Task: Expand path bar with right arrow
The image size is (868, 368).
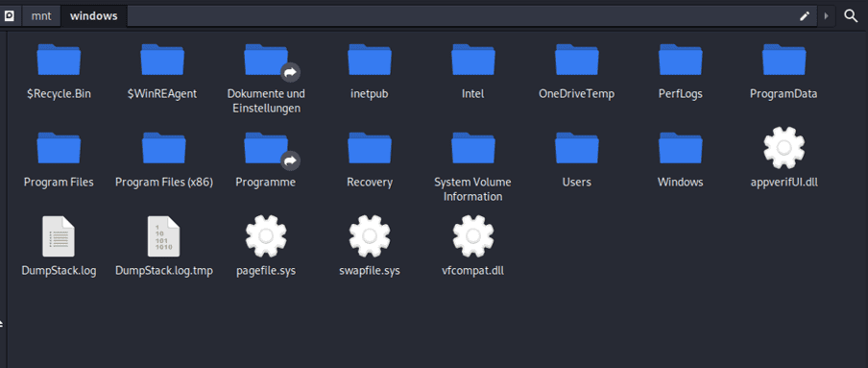Action: tap(826, 16)
